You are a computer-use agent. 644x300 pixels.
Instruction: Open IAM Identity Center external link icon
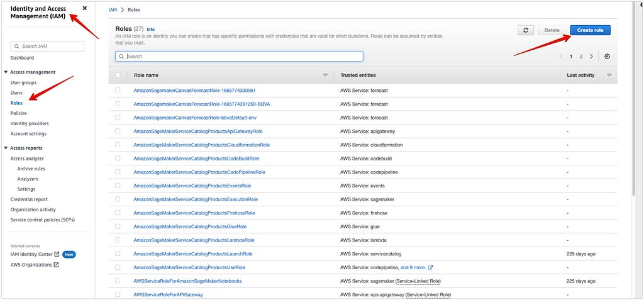point(57,254)
